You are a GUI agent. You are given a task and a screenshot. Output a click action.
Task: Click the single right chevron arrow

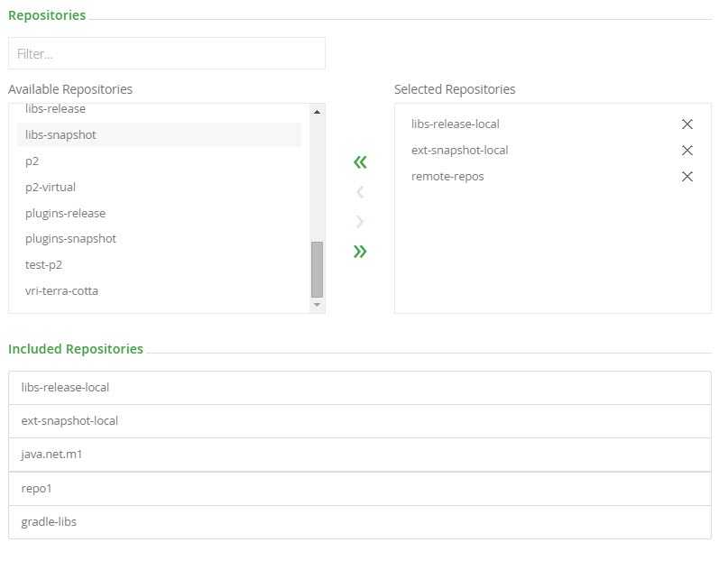[360, 222]
